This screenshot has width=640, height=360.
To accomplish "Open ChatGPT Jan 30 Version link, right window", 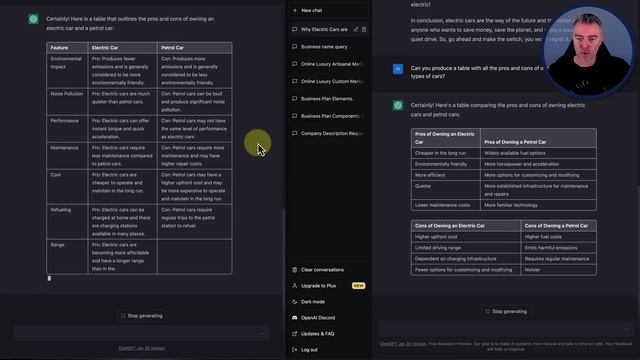I will [403, 344].
